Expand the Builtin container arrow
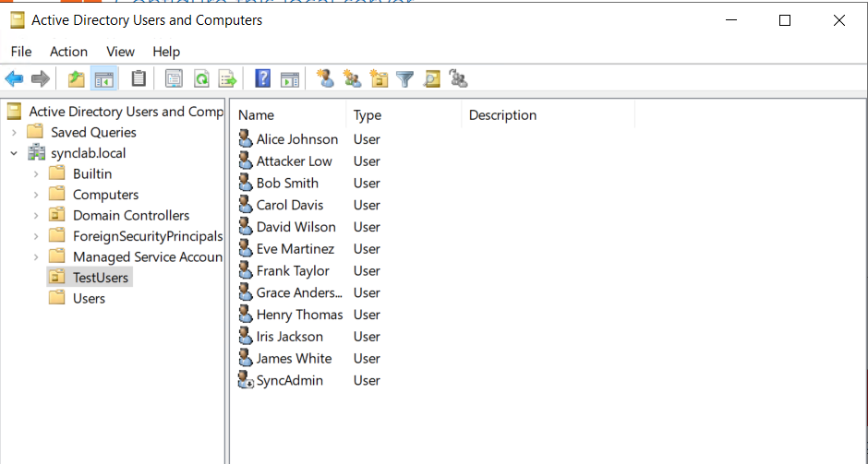 pos(36,174)
